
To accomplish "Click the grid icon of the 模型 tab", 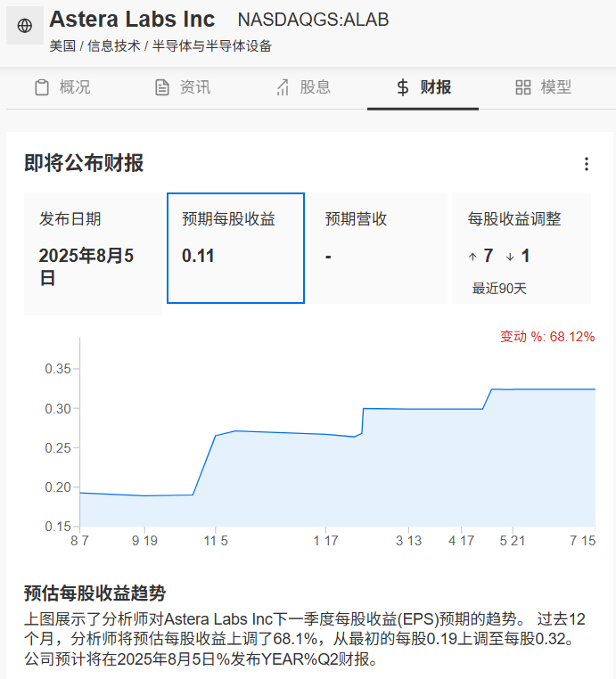I will click(523, 87).
